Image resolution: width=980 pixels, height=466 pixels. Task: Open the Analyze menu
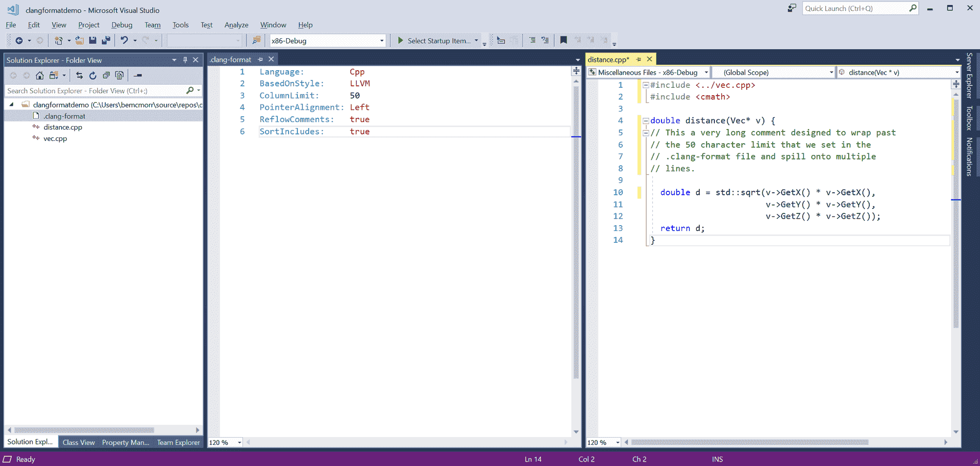point(236,25)
